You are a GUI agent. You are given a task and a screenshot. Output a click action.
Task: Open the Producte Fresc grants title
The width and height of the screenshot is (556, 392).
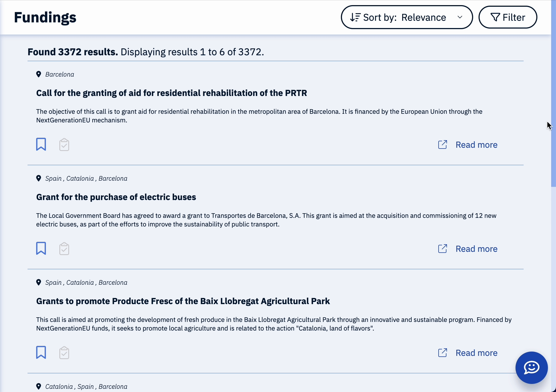point(183,301)
